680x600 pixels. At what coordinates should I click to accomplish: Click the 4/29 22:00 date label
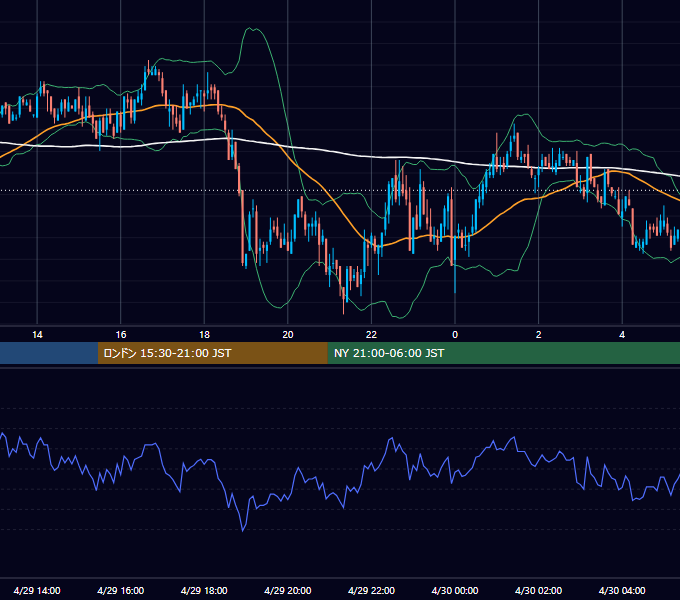[x=371, y=590]
